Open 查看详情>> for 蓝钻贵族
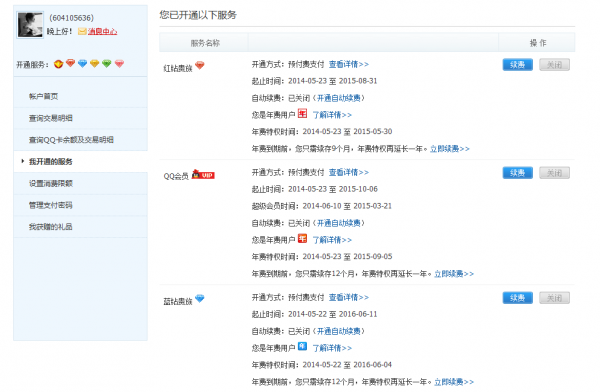The width and height of the screenshot is (600, 392). [x=349, y=297]
